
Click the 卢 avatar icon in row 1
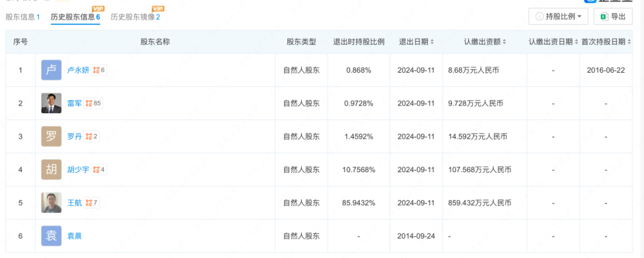point(51,70)
